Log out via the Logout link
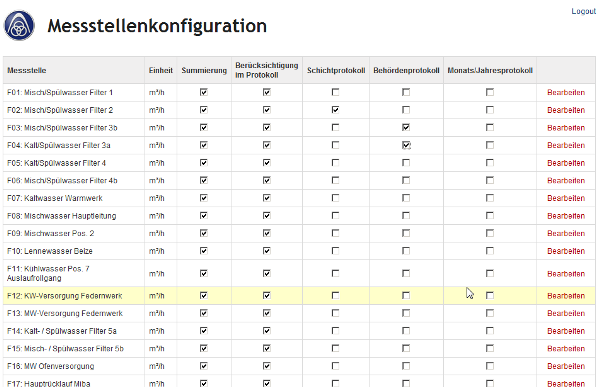The image size is (600, 387). coord(584,11)
